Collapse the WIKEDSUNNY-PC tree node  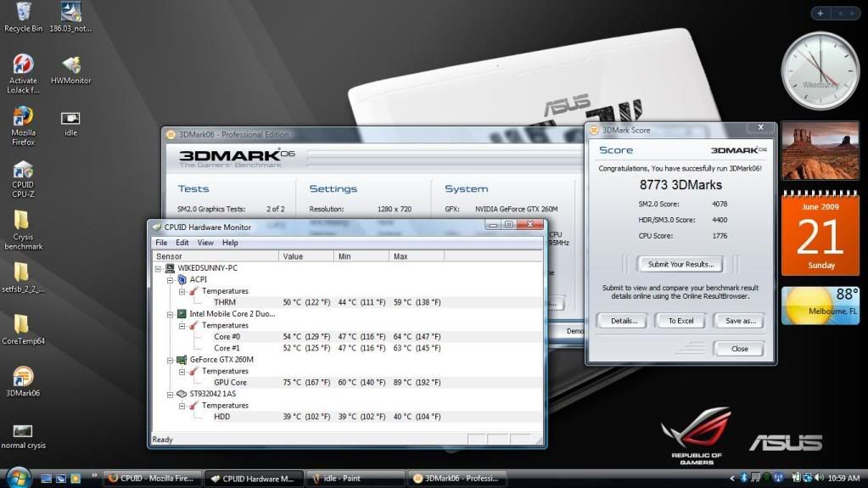click(x=159, y=268)
